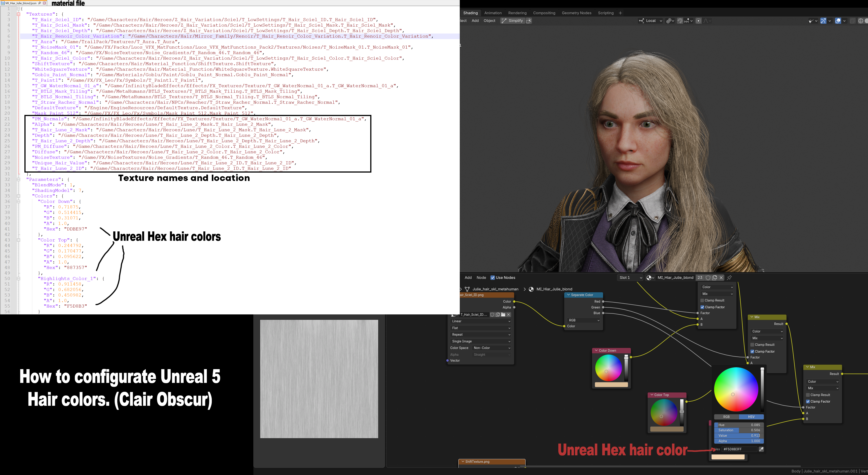868x475 pixels.
Task: Toggle Clamp Factor on the middle Mix node
Action: click(752, 352)
